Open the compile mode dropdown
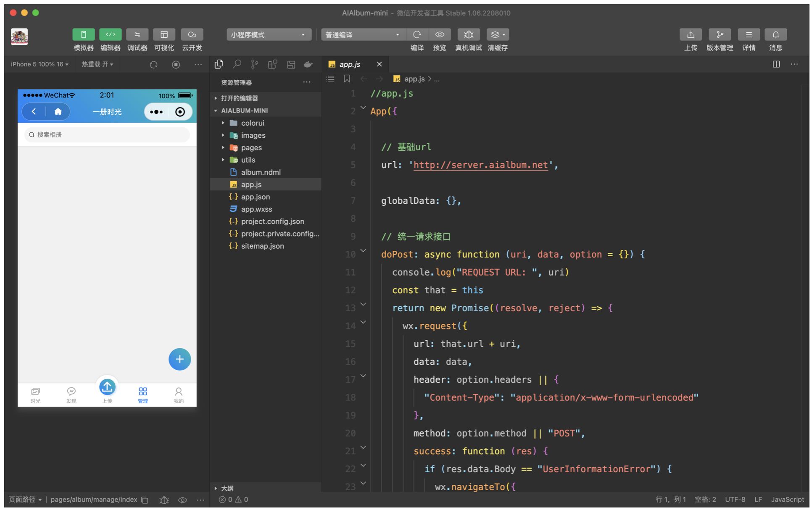Viewport: 812px width, 510px height. 363,34
